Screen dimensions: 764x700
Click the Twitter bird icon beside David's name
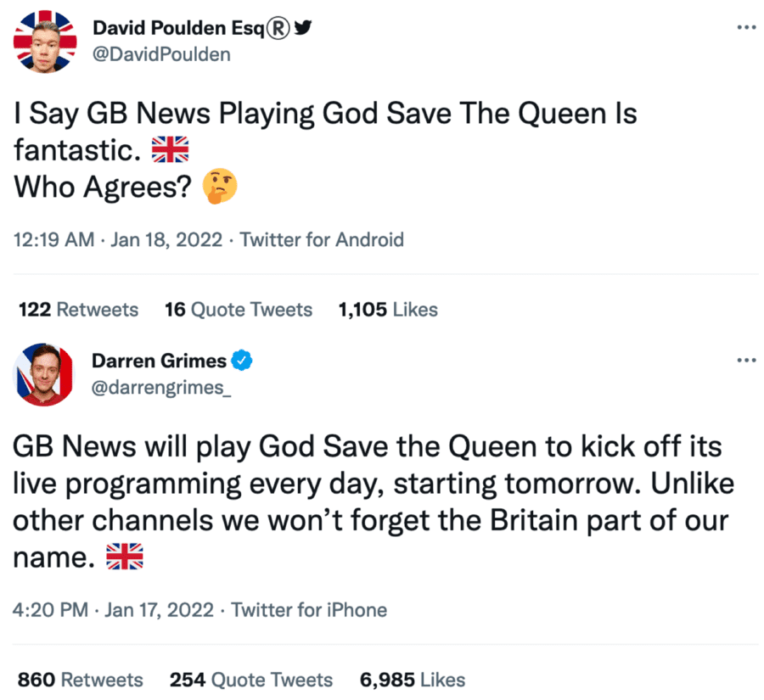coord(303,28)
